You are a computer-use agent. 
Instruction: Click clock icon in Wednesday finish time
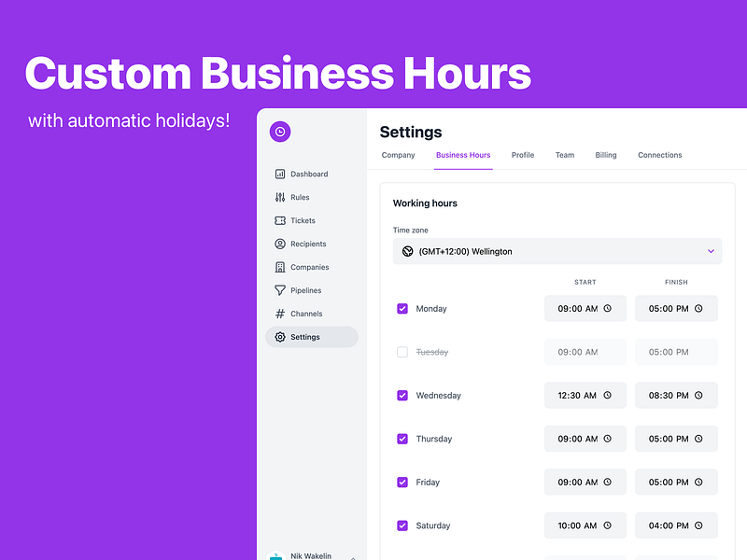(x=698, y=395)
